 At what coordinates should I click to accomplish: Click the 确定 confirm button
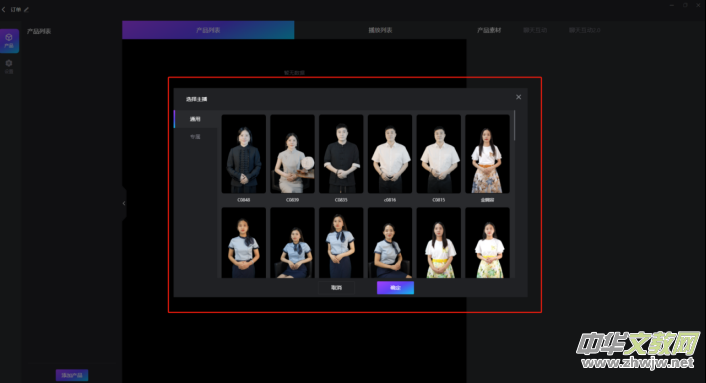pyautogui.click(x=395, y=288)
